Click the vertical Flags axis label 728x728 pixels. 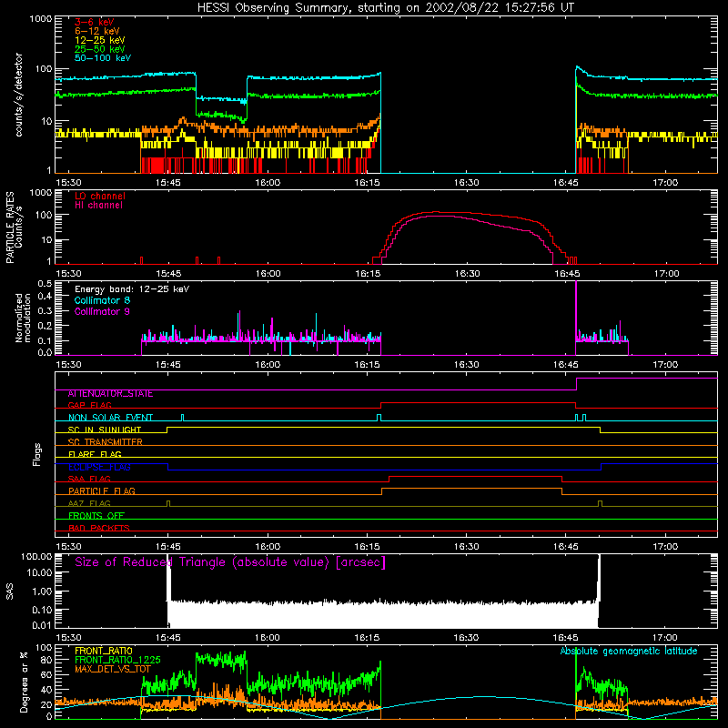(x=37, y=455)
